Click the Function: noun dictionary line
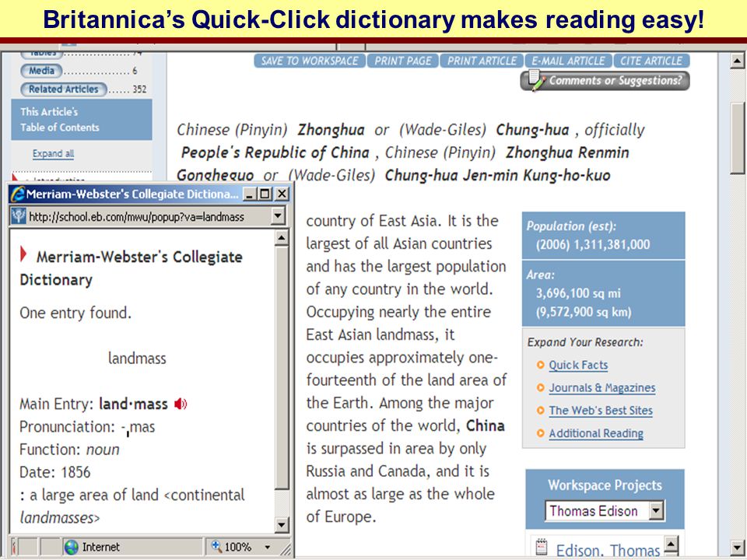This screenshot has width=747, height=560. [69, 450]
